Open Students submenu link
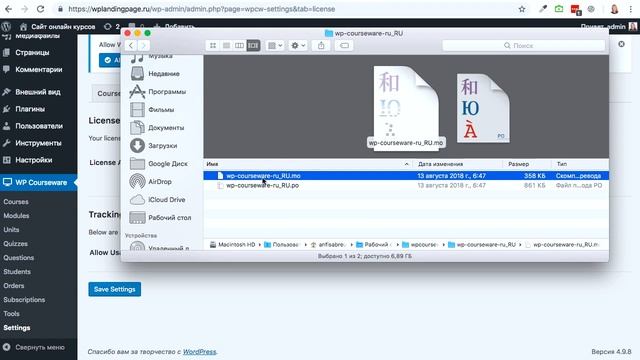 tap(17, 271)
